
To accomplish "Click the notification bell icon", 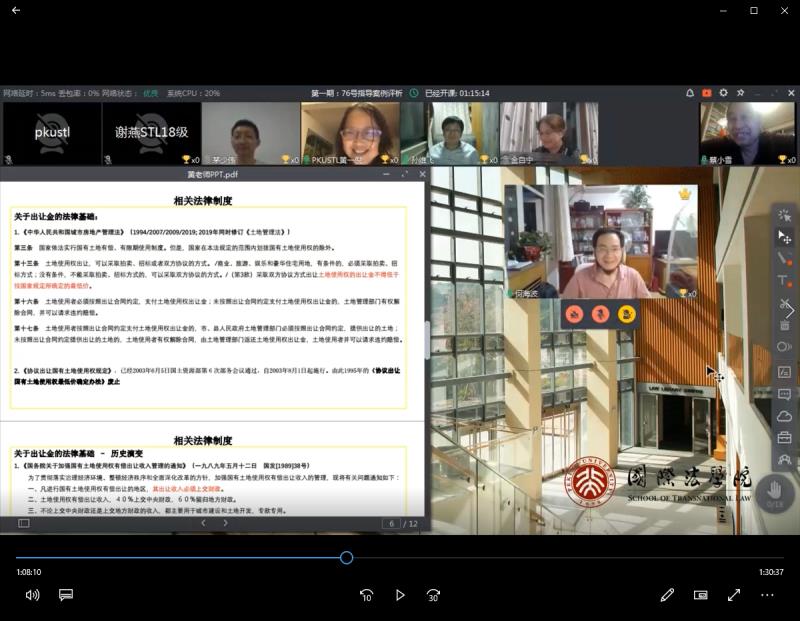I will 689,93.
